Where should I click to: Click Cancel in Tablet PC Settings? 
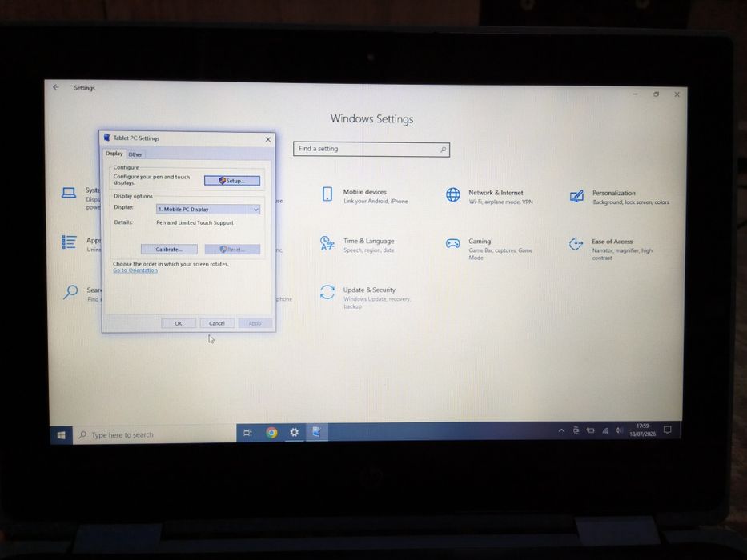(217, 323)
